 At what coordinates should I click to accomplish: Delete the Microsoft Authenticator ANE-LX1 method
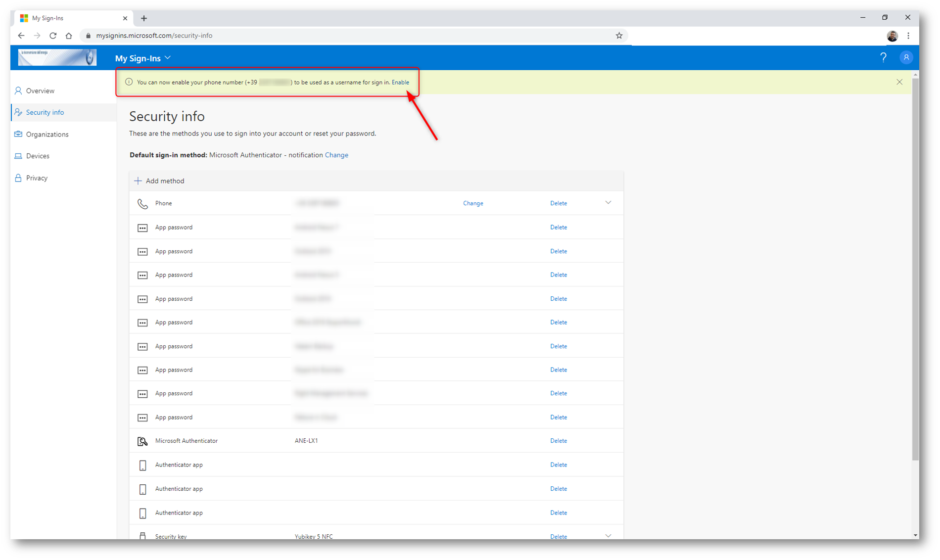(559, 441)
